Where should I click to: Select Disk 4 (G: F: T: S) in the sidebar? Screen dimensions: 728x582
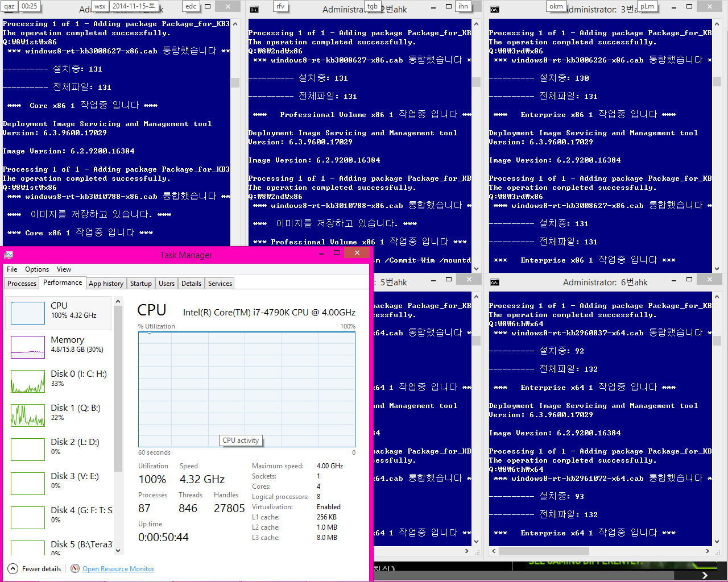tap(59, 517)
